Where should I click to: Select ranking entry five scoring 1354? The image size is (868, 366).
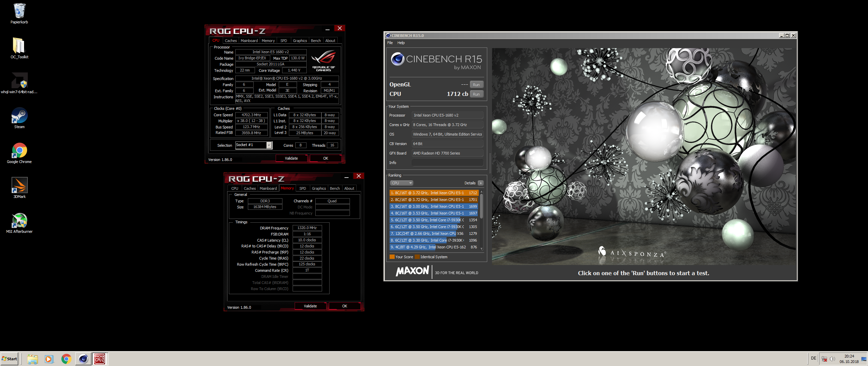[434, 220]
